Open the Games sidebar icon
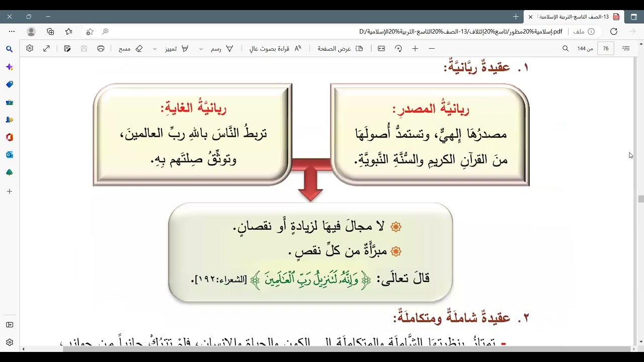This screenshot has width=644, height=362. (10, 120)
